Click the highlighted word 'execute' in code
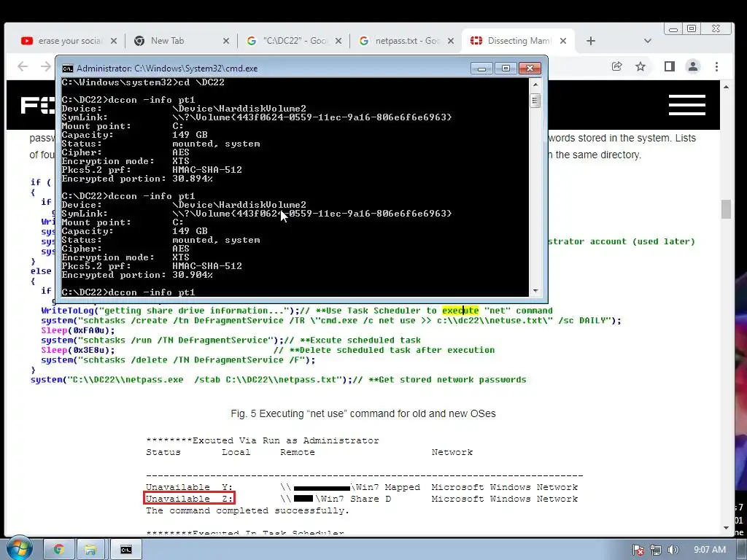The width and height of the screenshot is (747, 560). [x=460, y=311]
